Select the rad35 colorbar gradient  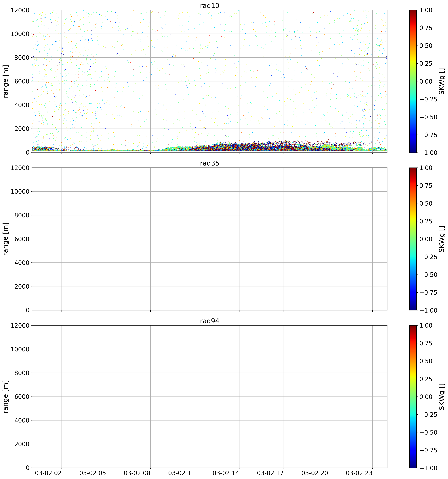coord(413,239)
